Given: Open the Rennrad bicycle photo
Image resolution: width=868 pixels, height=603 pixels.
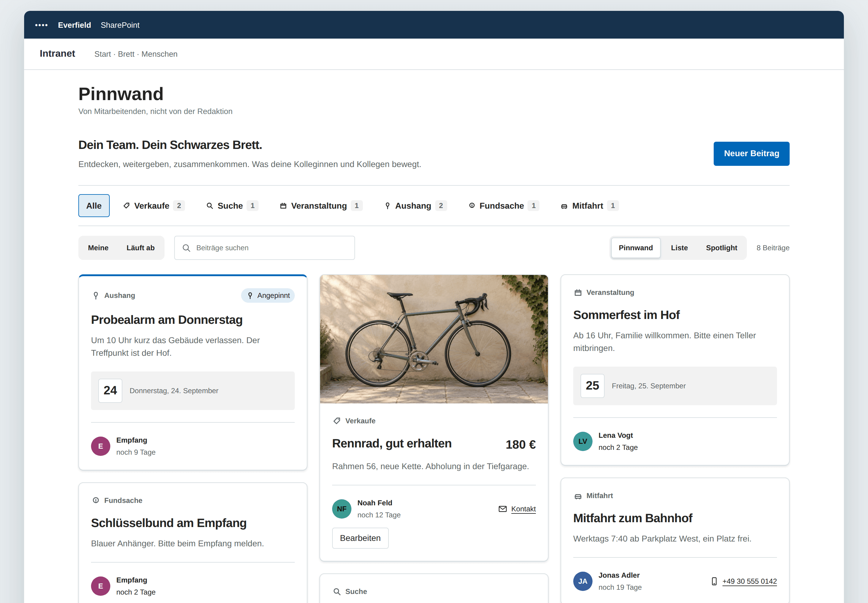Looking at the screenshot, I should pos(434,339).
